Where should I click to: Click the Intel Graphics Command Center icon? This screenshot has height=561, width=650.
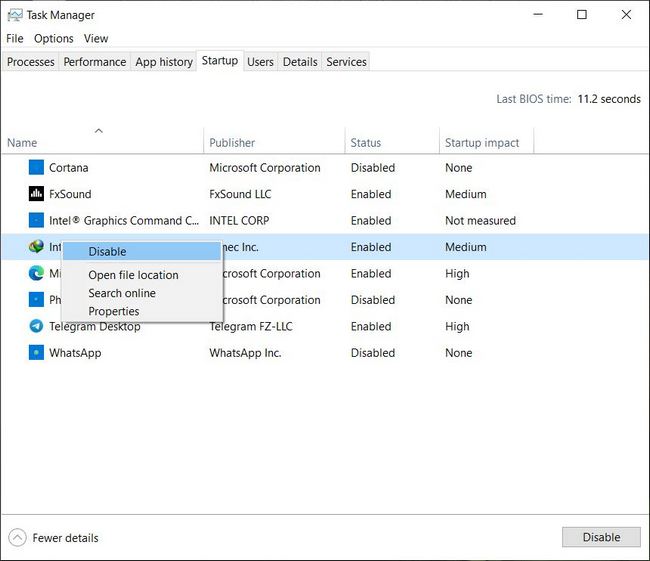tap(36, 220)
